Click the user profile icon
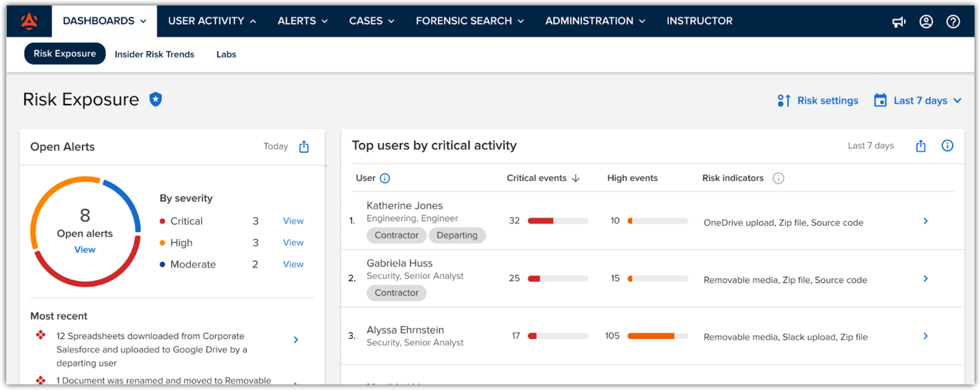The height and width of the screenshot is (390, 980). [x=926, y=21]
